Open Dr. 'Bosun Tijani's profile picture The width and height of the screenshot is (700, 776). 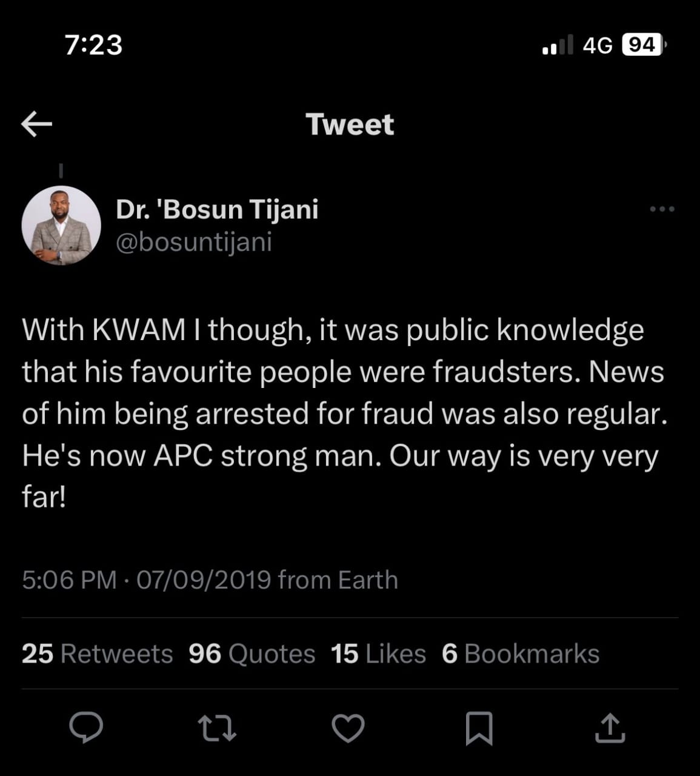[61, 226]
